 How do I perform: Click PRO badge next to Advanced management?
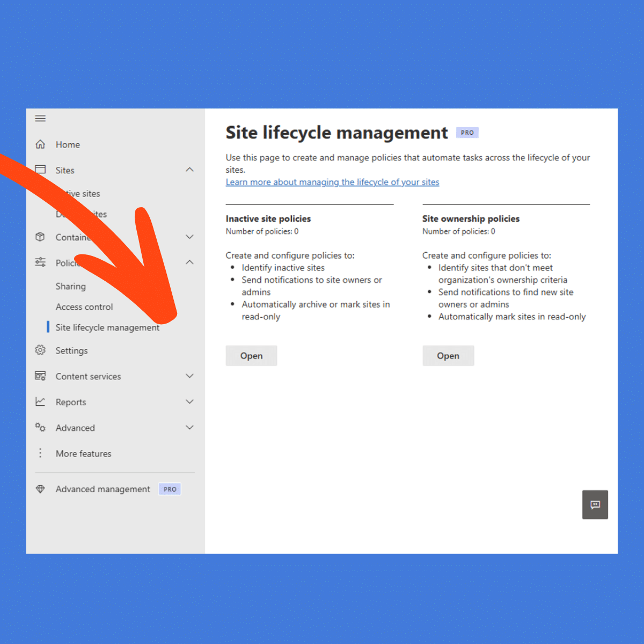[x=170, y=489]
